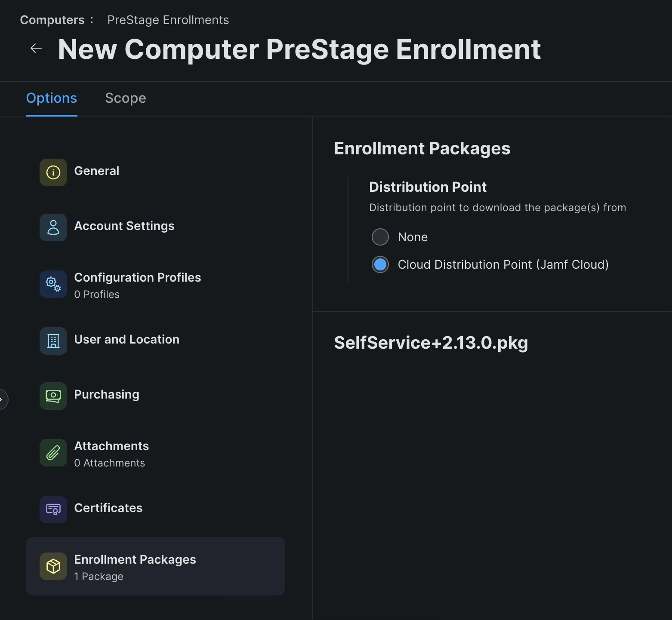
Task: Click the Configuration Profiles gears icon
Action: [53, 284]
